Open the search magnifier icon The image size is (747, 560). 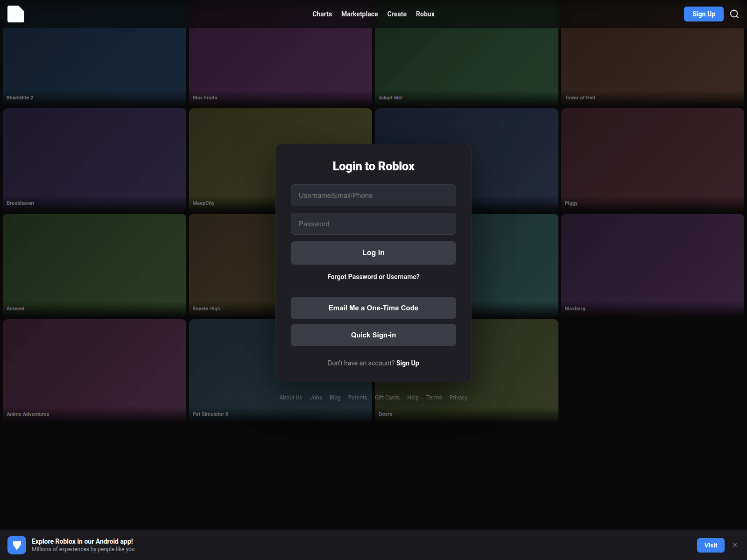click(734, 14)
